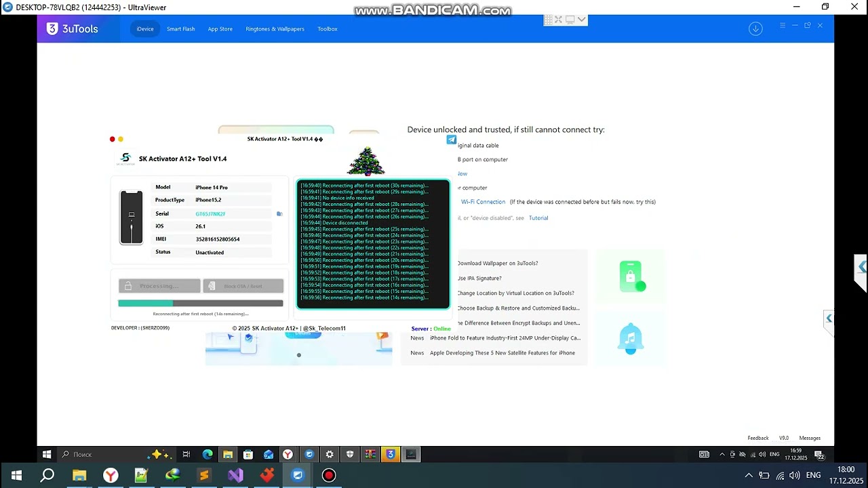Open Bandicam recorder in local taskbar

coord(329,475)
